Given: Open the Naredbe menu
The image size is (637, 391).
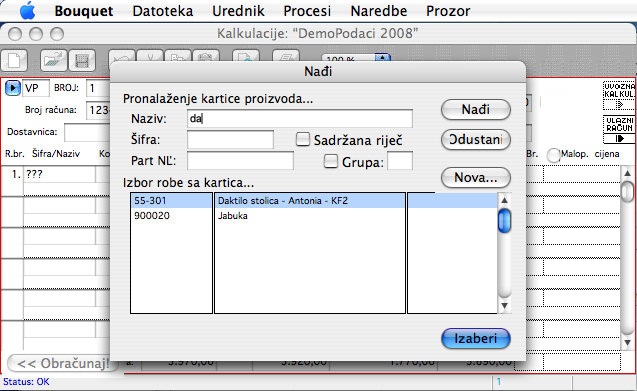Looking at the screenshot, I should [379, 11].
